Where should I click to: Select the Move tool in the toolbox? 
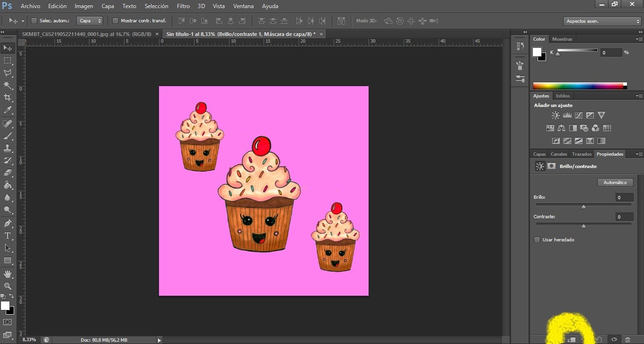pyautogui.click(x=8, y=48)
